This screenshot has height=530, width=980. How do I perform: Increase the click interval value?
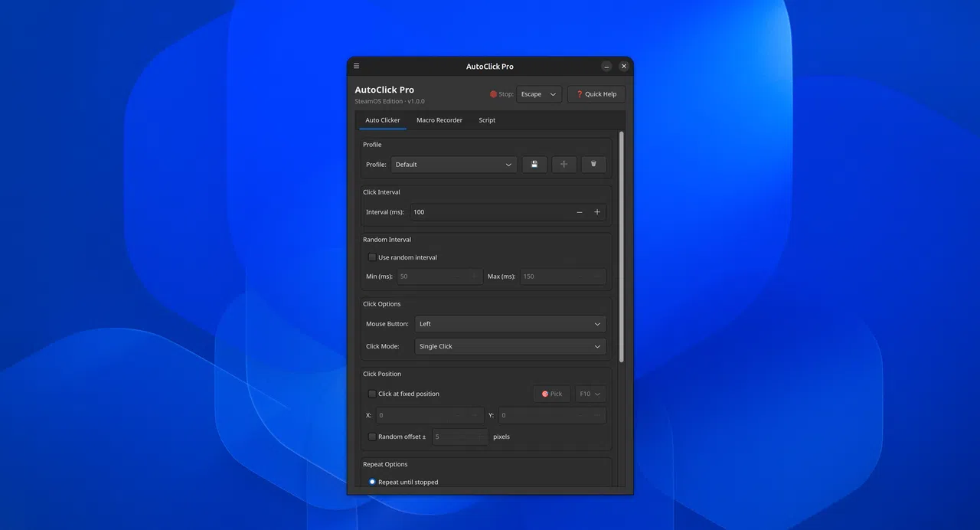pyautogui.click(x=597, y=212)
